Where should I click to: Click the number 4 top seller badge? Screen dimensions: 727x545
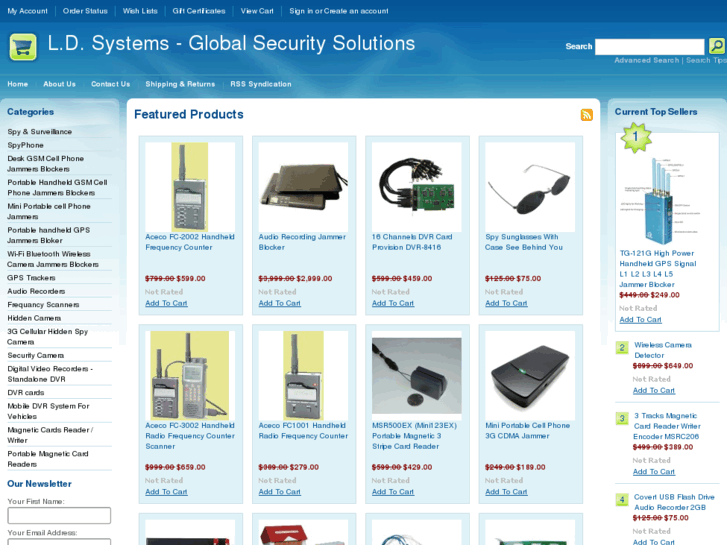click(x=622, y=500)
